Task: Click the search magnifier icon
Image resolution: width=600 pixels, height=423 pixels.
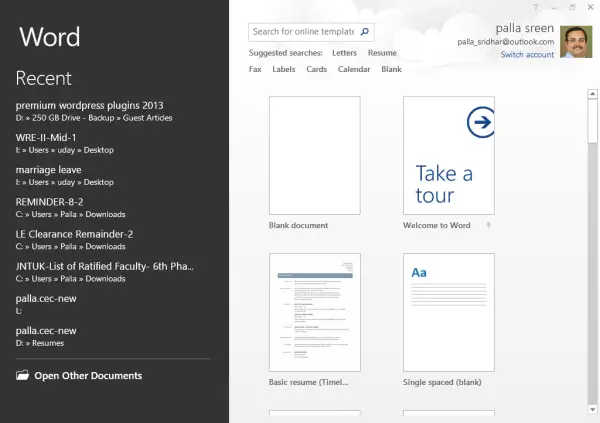Action: [x=365, y=31]
